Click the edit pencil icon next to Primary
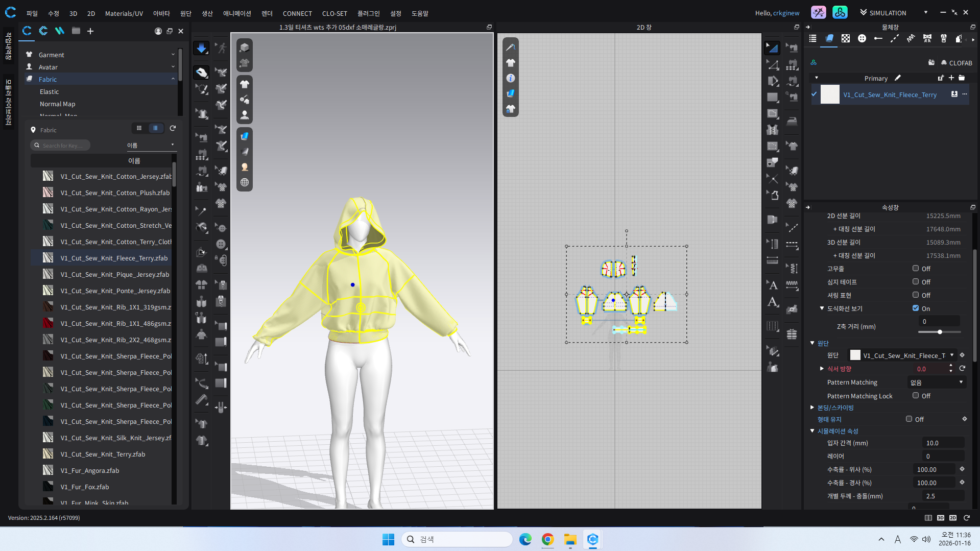 coord(898,78)
